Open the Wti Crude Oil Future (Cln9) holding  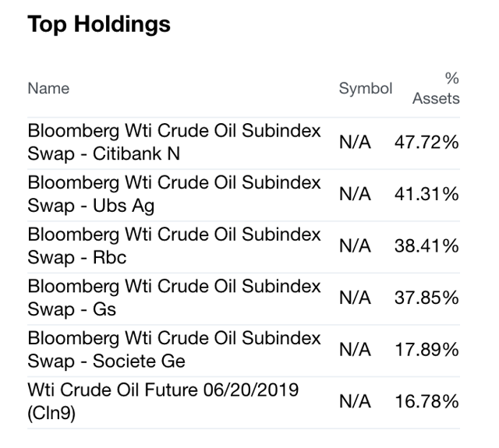coord(163,401)
